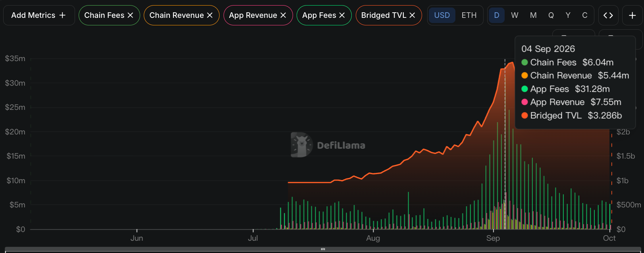Select the quarterly Q interval
The height and width of the screenshot is (253, 644).
click(551, 15)
